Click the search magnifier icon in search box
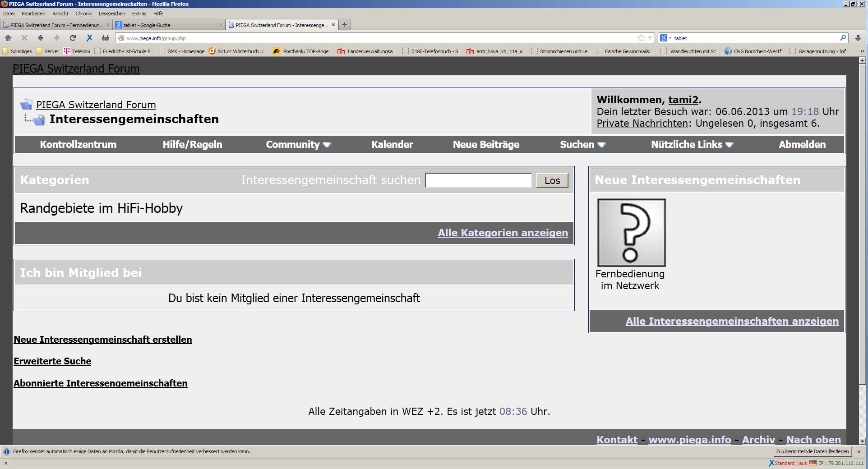 pos(842,38)
